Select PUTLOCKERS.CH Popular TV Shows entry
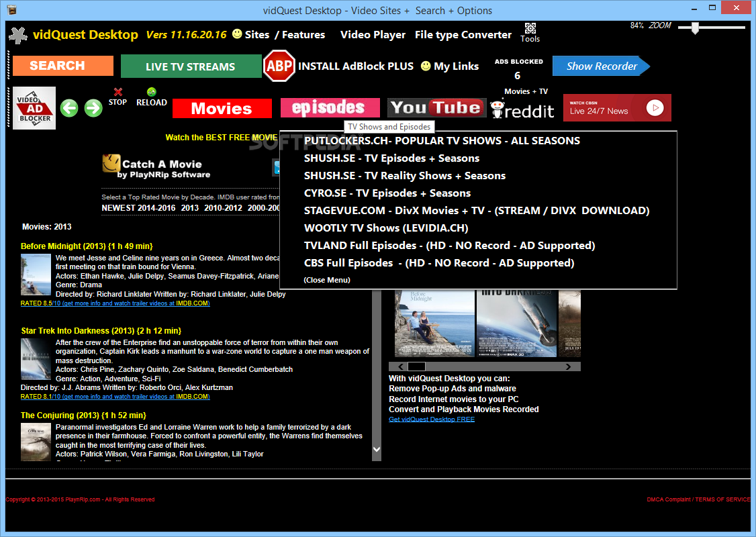The height and width of the screenshot is (537, 756). coord(442,141)
